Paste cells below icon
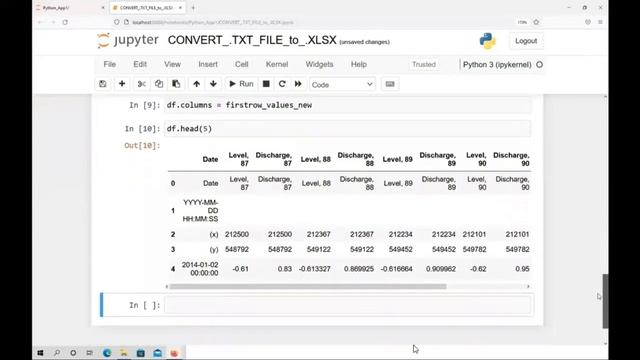This screenshot has height=360, width=640. coord(176,84)
